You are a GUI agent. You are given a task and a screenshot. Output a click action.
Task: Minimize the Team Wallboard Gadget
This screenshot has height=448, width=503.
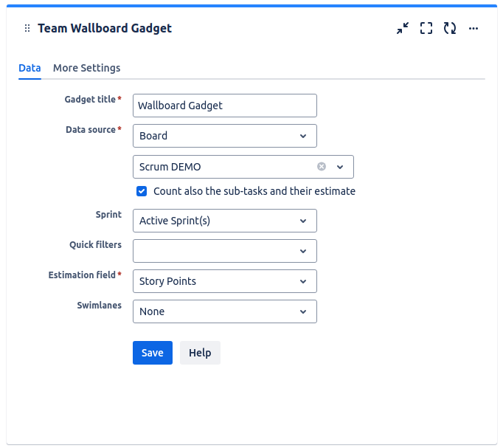(402, 29)
